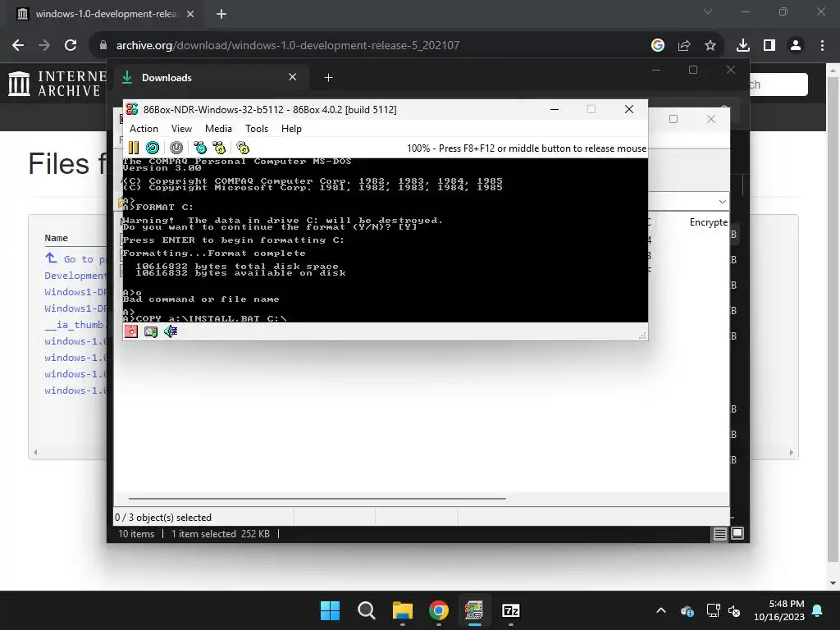Send Ctrl+Alt+Esc via 86Box toolbar

click(x=219, y=148)
